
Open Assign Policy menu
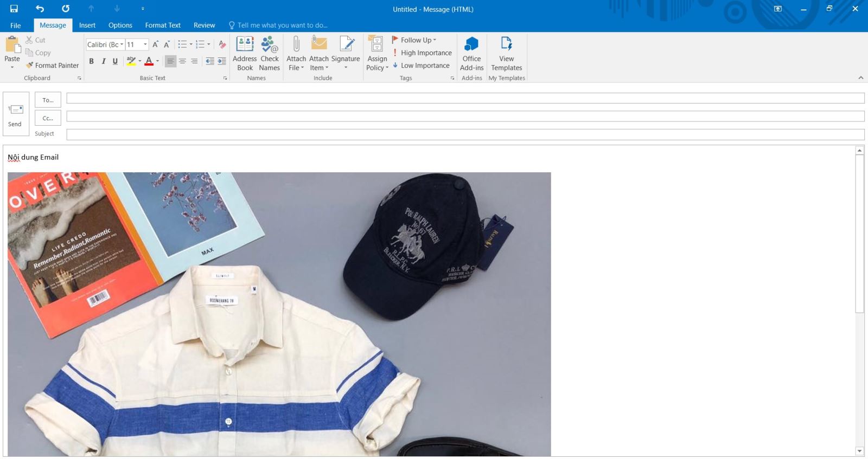click(x=376, y=53)
